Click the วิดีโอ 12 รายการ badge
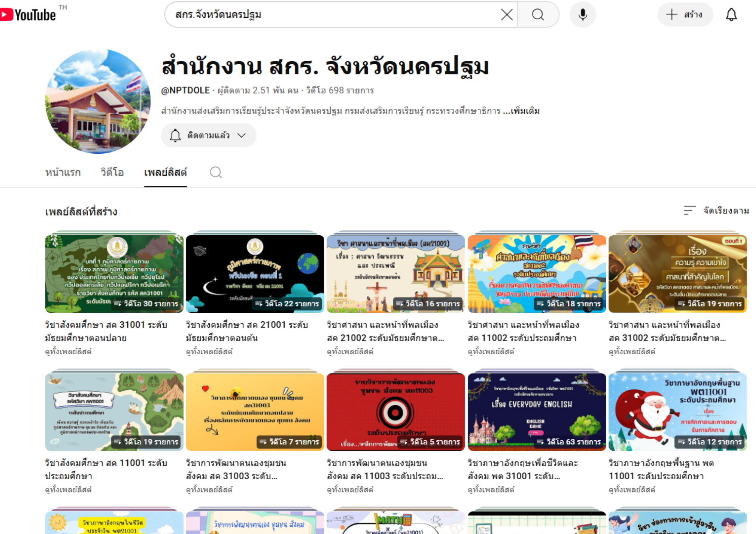The image size is (756, 534). 710,442
